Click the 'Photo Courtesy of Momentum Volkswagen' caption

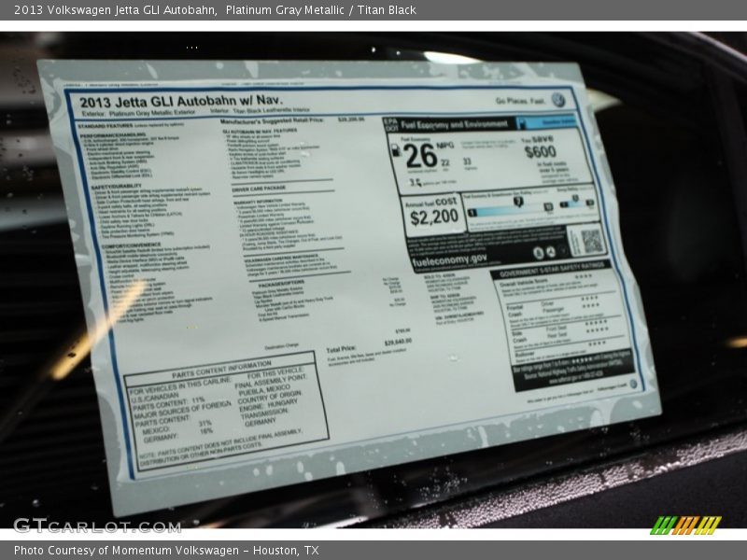[166, 551]
